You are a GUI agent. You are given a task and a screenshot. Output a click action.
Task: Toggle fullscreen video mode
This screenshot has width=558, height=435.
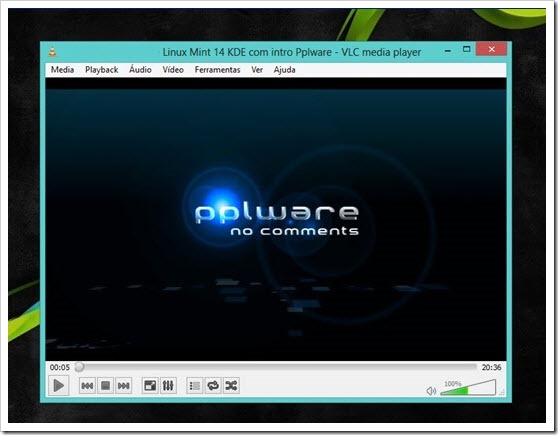tap(150, 386)
